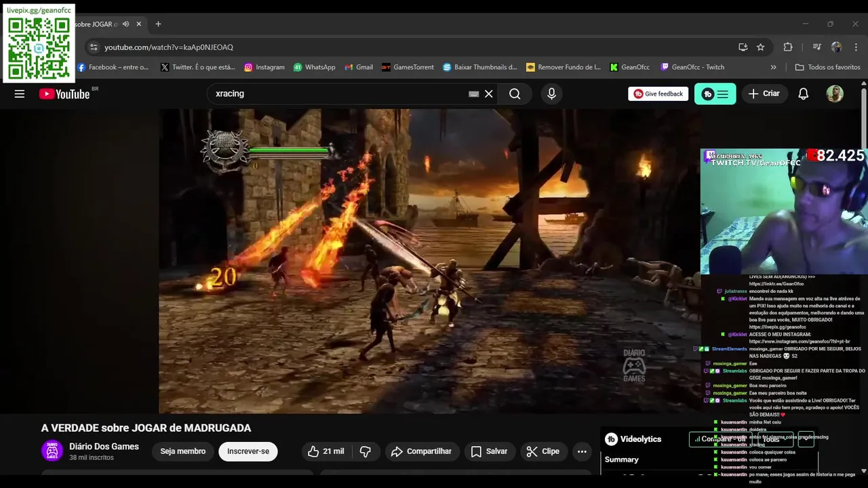
Task: Run search with magnifier button
Action: click(515, 94)
